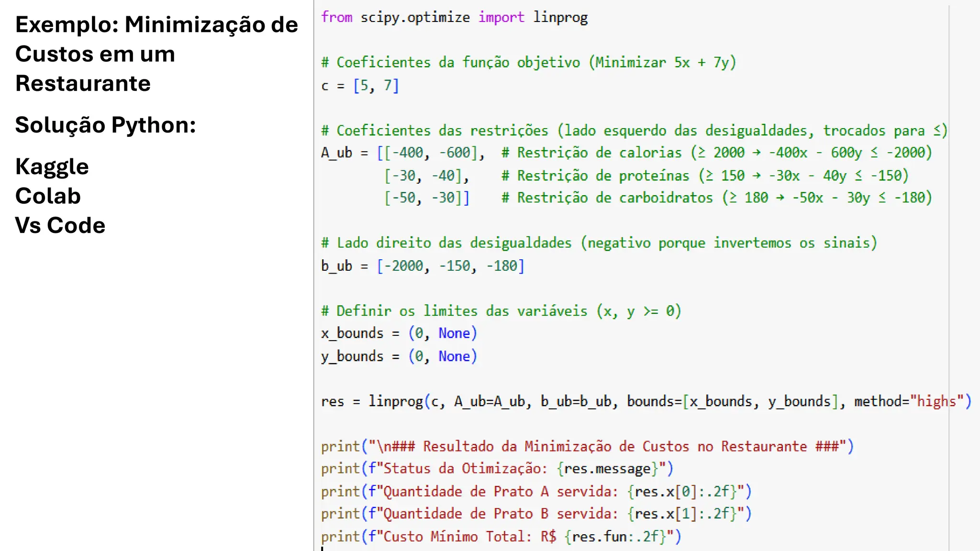Screen dimensions: 980x551
Task: Click the comment 'Restrição de calorias'
Action: (x=717, y=153)
